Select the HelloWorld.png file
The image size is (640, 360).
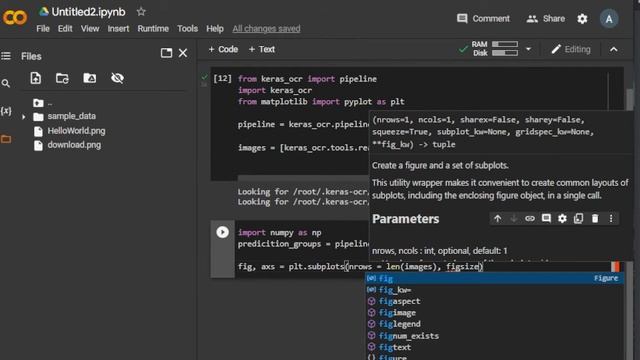(76, 131)
